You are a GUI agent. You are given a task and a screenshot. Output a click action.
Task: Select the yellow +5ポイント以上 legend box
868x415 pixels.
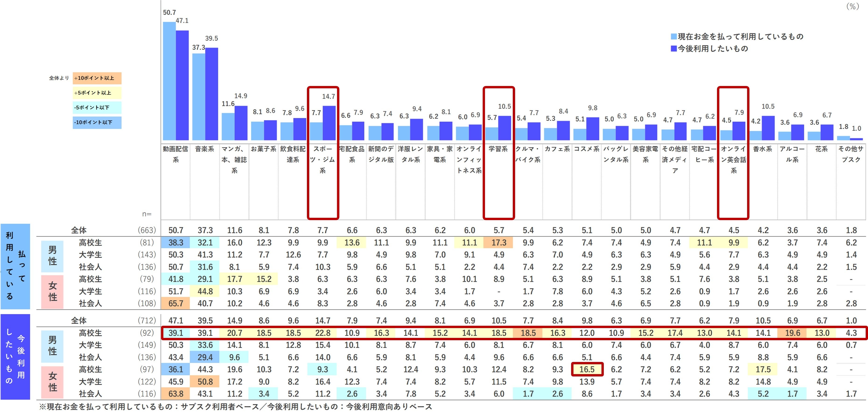97,93
